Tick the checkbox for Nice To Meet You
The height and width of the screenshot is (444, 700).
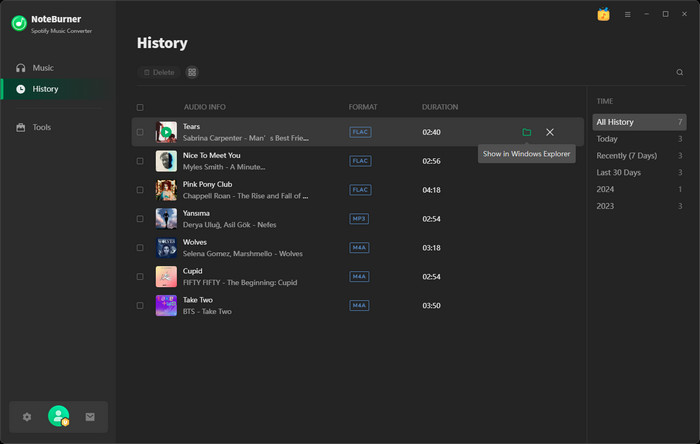click(140, 161)
